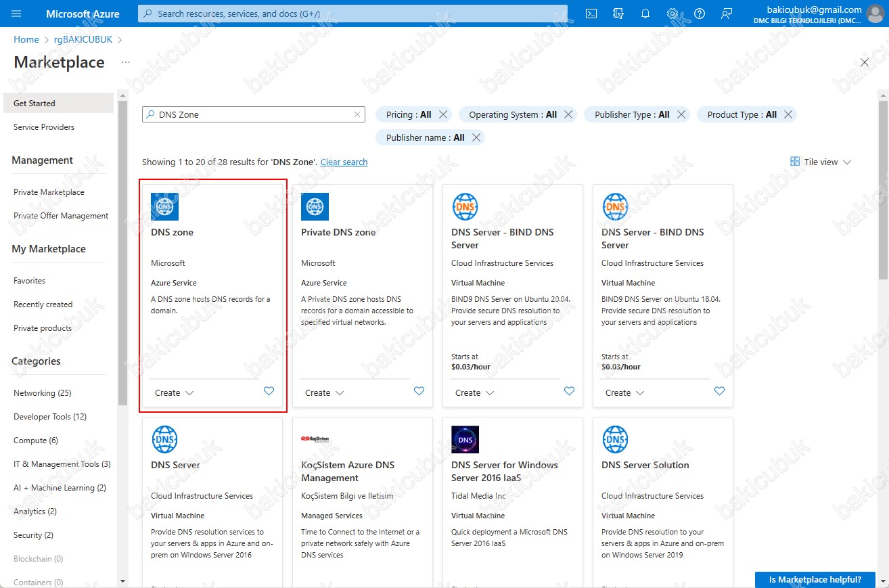Click the DNS zone globe icon
Screen dimensions: 889x588
coord(164,206)
